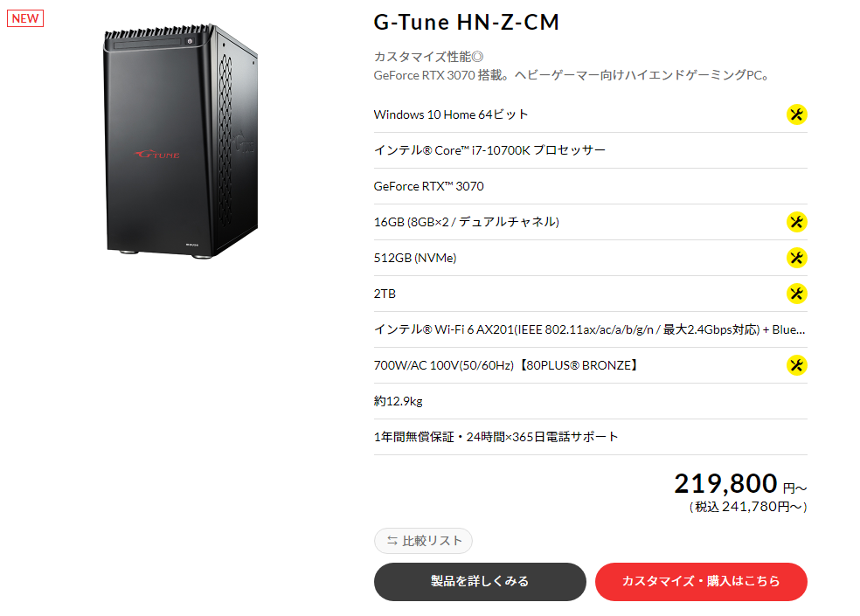
Task: Expand the truncated Wi-Fi 6 AX201 text
Action: pyautogui.click(x=590, y=329)
